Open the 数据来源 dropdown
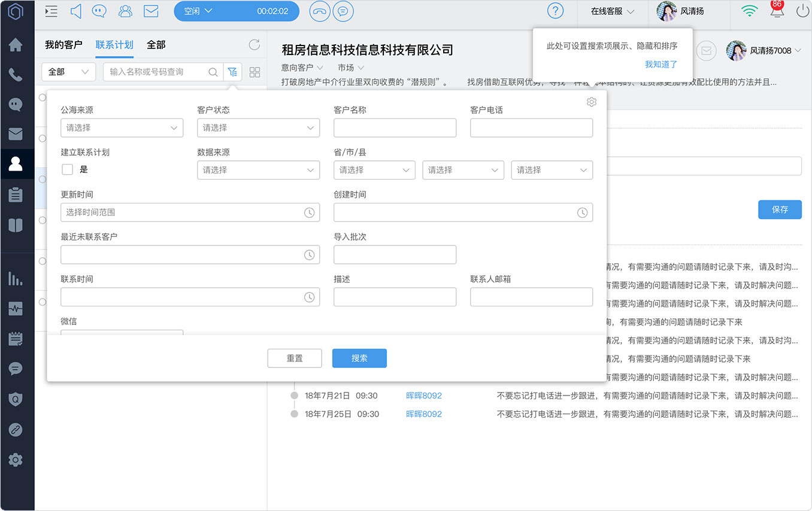This screenshot has height=511, width=812. tap(259, 170)
